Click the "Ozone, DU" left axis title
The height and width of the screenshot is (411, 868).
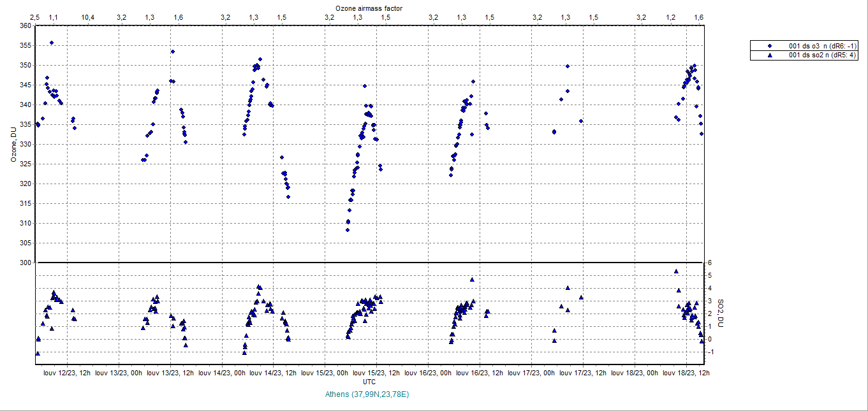coord(13,145)
